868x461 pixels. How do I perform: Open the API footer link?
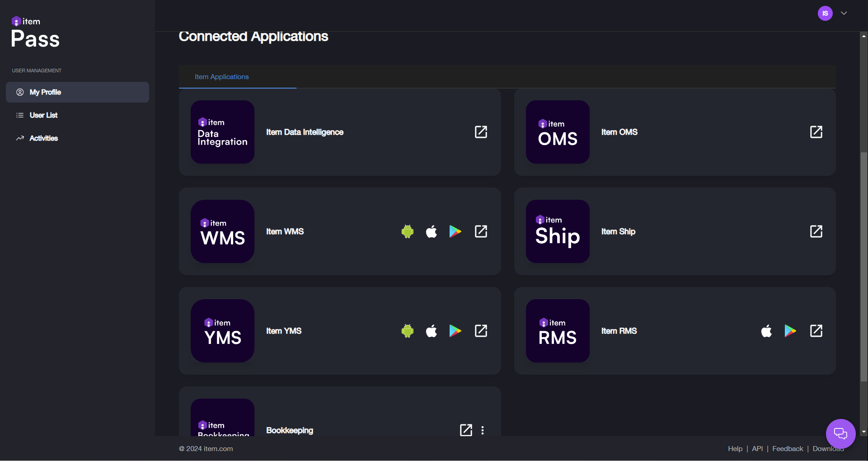[x=757, y=449]
